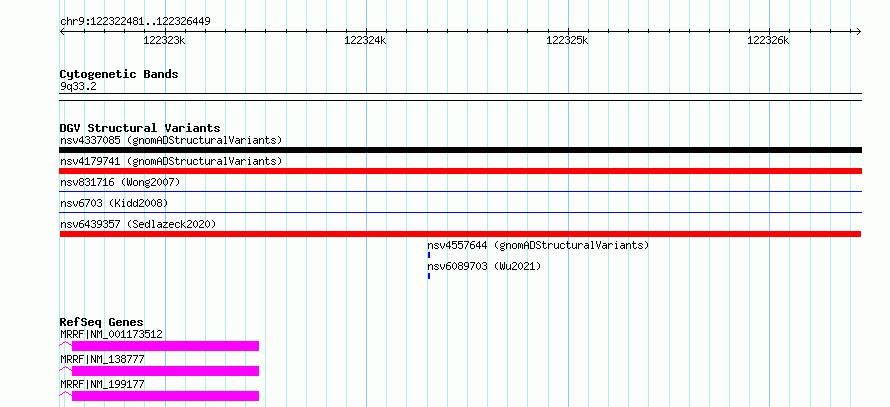890x407 pixels.
Task: Click the MRRF|NM_199177 gene label
Action: coord(102,384)
